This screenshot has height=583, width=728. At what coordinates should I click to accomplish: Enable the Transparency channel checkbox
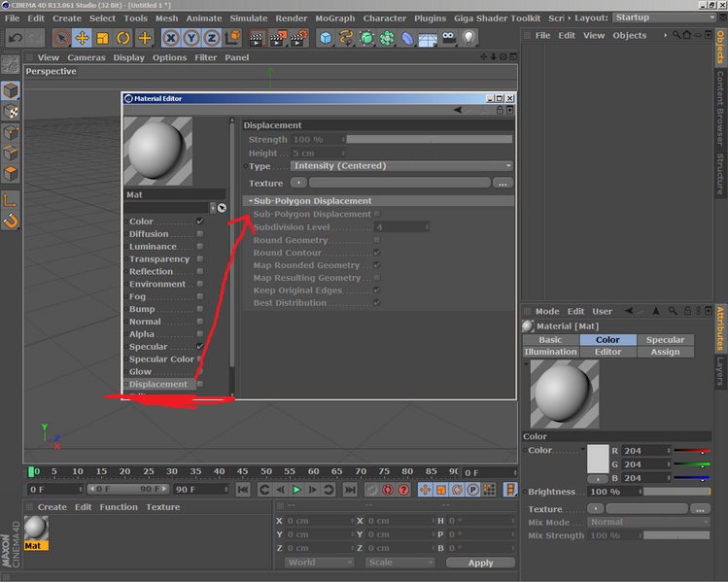click(x=200, y=258)
